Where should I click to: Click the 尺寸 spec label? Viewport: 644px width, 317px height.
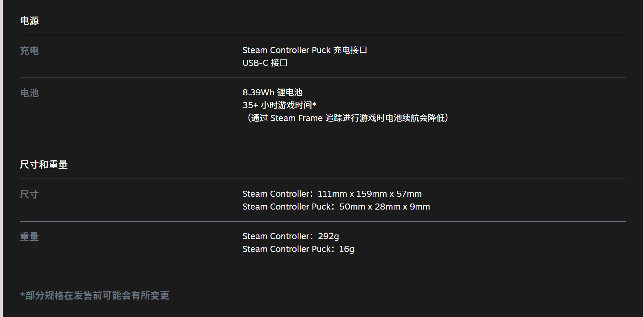pyautogui.click(x=30, y=194)
